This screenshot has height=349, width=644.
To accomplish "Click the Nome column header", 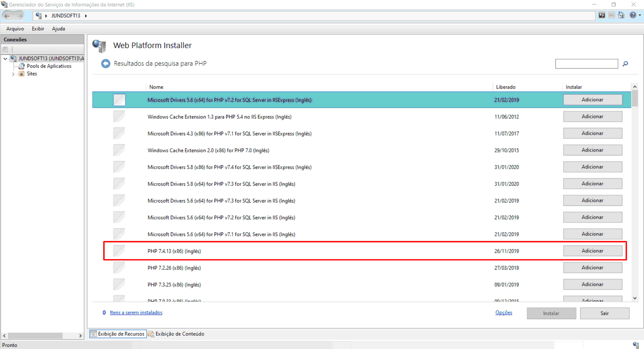I will 320,87.
